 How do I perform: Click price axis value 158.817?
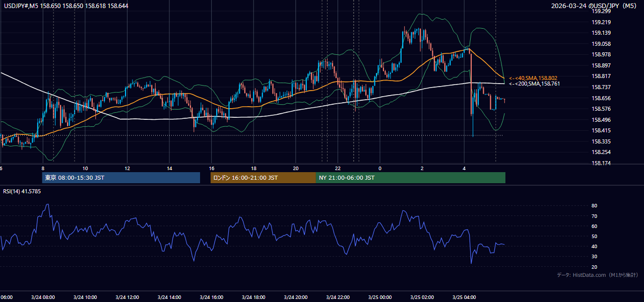(602, 76)
